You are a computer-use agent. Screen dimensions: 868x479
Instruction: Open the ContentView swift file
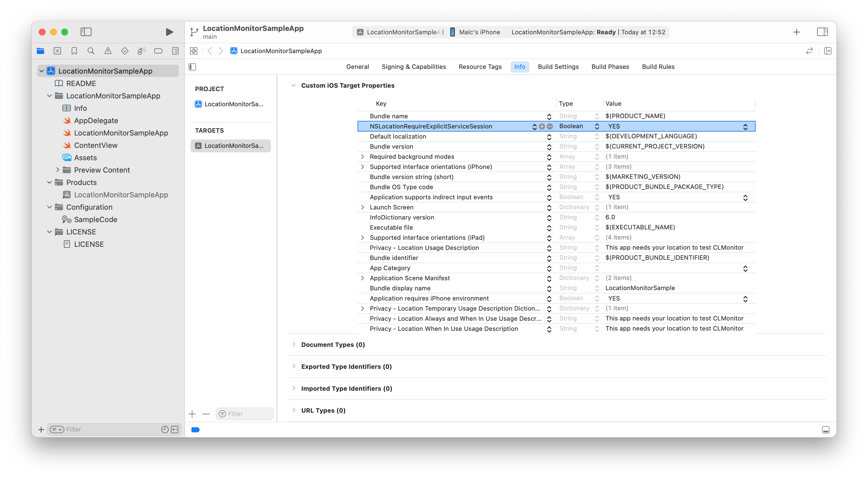pyautogui.click(x=96, y=145)
